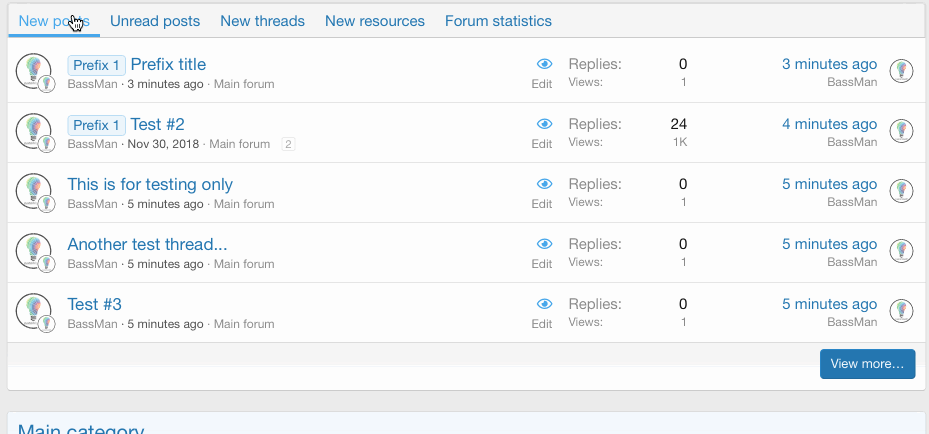Image resolution: width=929 pixels, height=434 pixels.
Task: Open the Another test thread link
Action: pos(147,244)
